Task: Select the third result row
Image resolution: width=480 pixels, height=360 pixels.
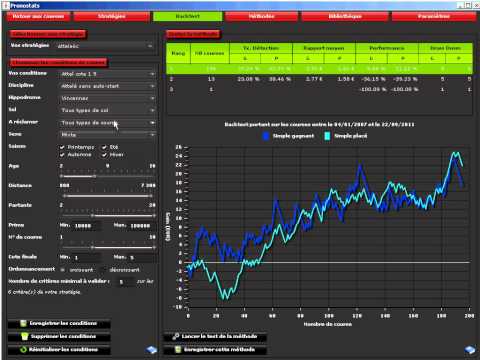Action: (x=319, y=90)
